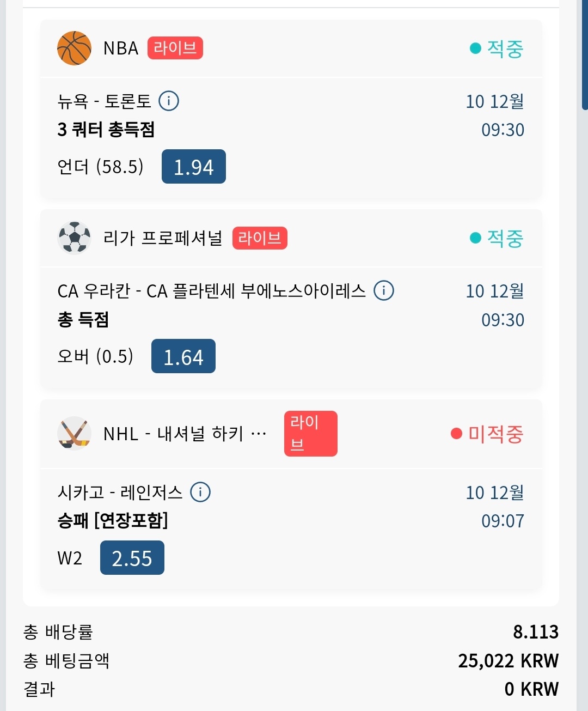Open info for 뉴욕 - 토론토 match

point(169,101)
